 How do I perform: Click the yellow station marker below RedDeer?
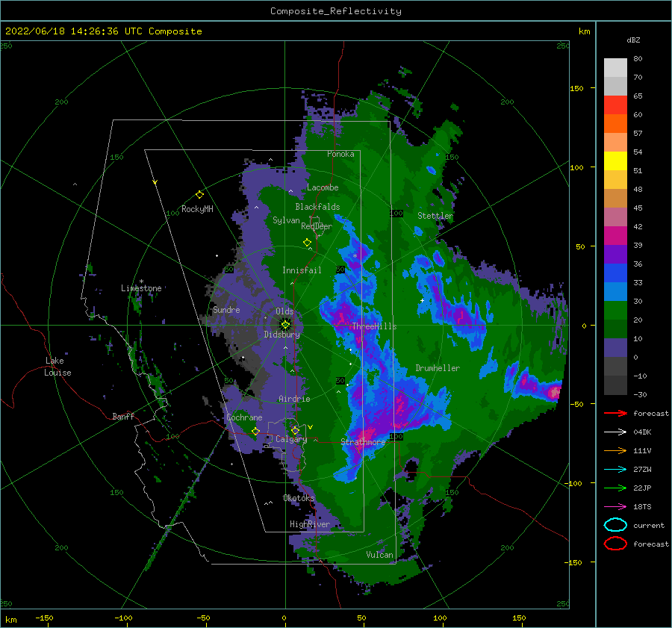307,243
